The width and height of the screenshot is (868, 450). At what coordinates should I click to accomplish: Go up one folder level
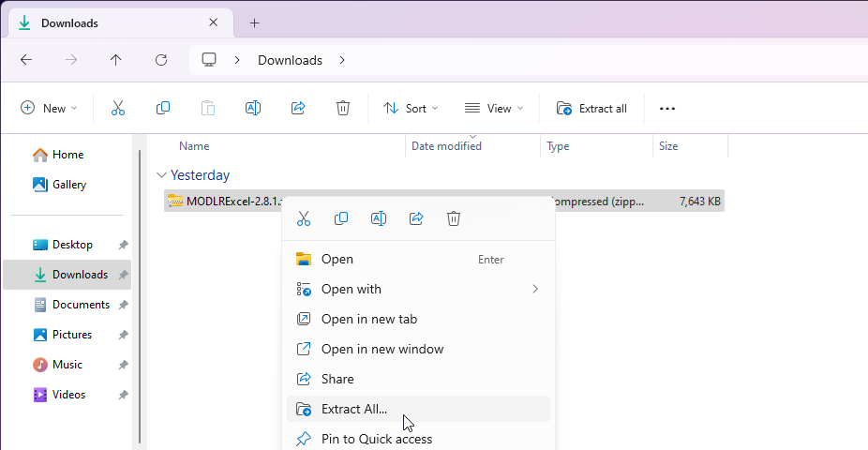[116, 60]
